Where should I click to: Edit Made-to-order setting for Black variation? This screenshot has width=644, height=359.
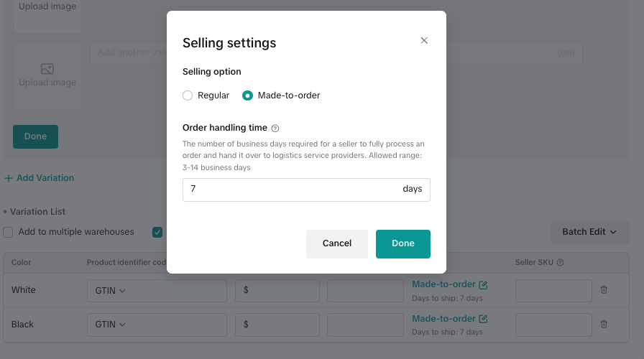[483, 319]
